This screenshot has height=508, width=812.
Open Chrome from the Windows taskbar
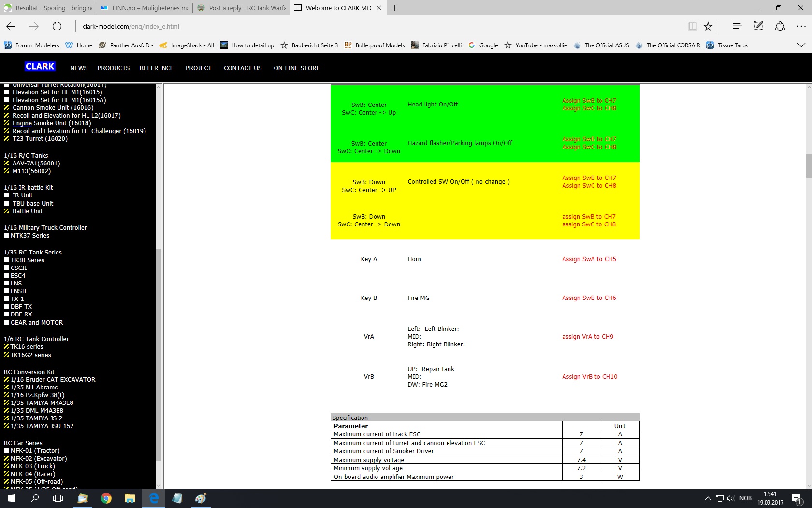coord(106,498)
